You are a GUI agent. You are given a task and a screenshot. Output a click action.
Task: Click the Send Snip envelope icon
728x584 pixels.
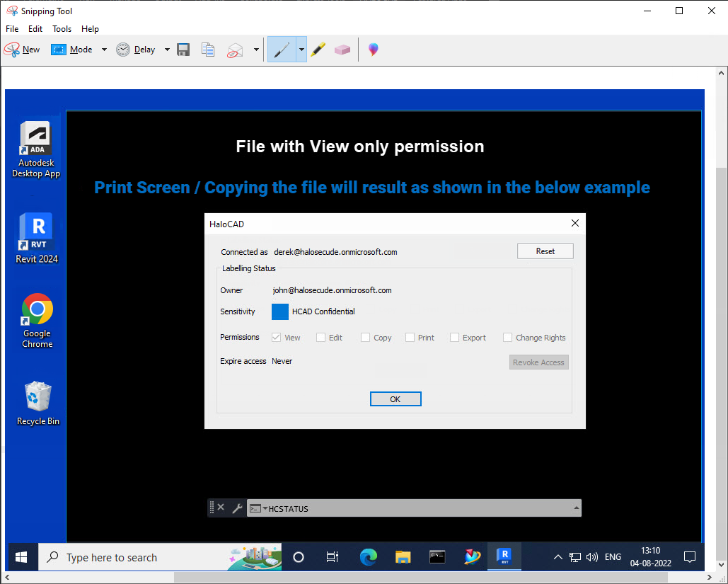click(x=235, y=50)
